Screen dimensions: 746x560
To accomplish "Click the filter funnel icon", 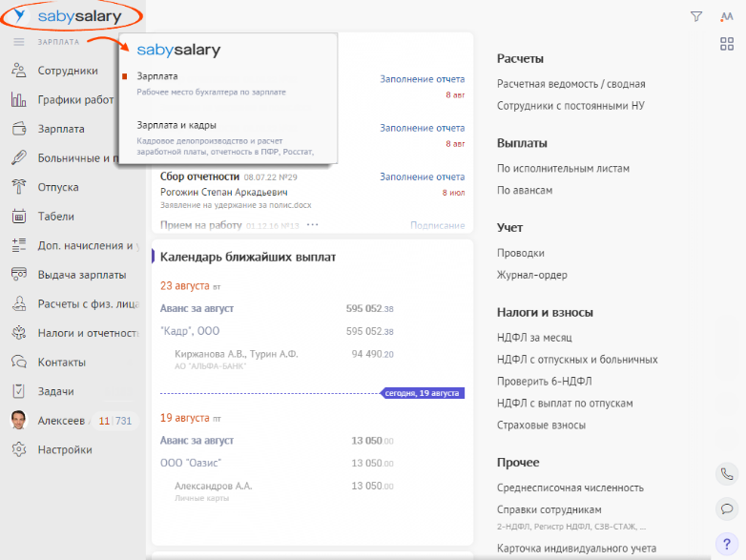I will click(696, 16).
